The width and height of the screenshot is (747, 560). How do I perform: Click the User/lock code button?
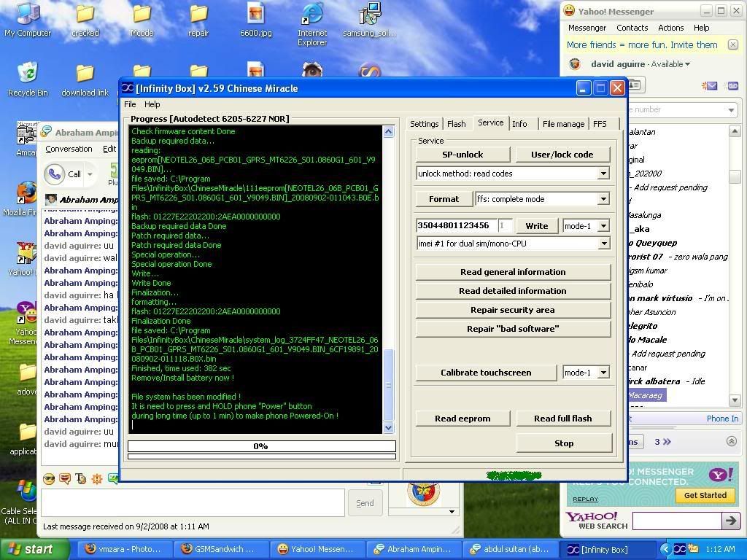pos(562,155)
